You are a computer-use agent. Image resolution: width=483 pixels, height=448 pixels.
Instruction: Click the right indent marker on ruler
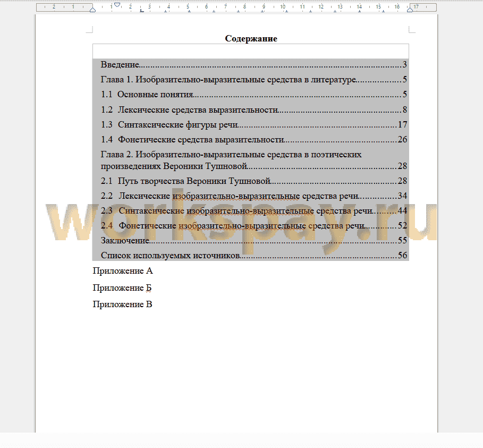tap(410, 10)
